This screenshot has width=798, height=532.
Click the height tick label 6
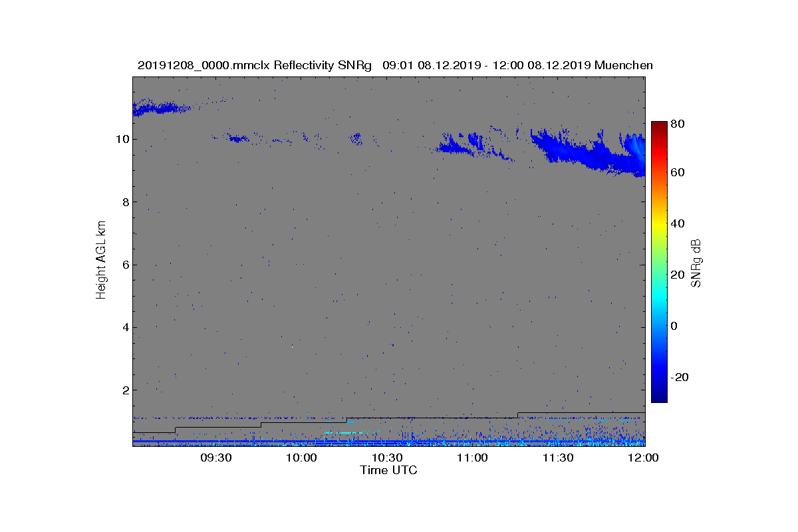[x=126, y=265]
